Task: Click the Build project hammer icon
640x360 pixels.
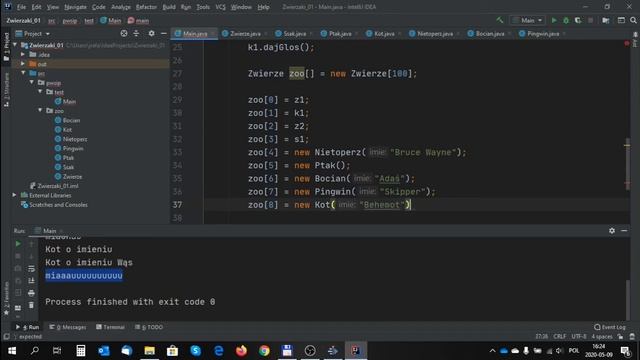Action: click(x=500, y=20)
